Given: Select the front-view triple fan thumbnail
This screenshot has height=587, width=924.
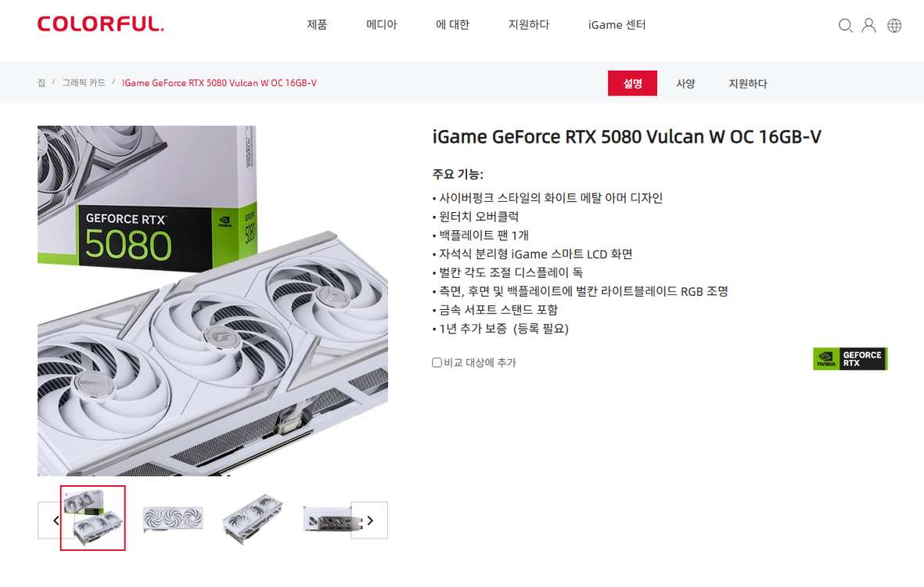Looking at the screenshot, I should pos(173,519).
